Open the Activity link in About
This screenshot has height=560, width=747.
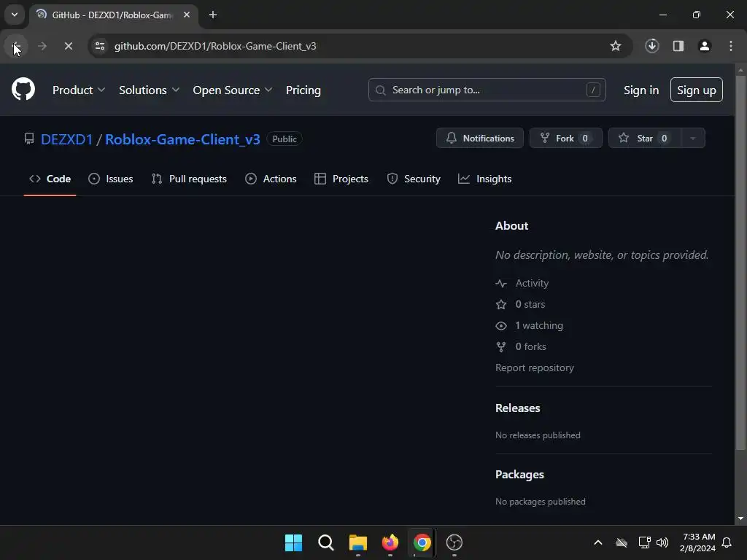pos(522,284)
